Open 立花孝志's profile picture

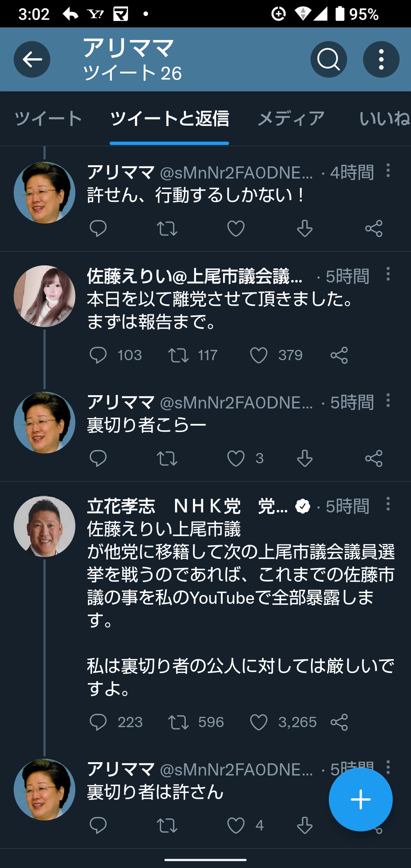point(45,527)
